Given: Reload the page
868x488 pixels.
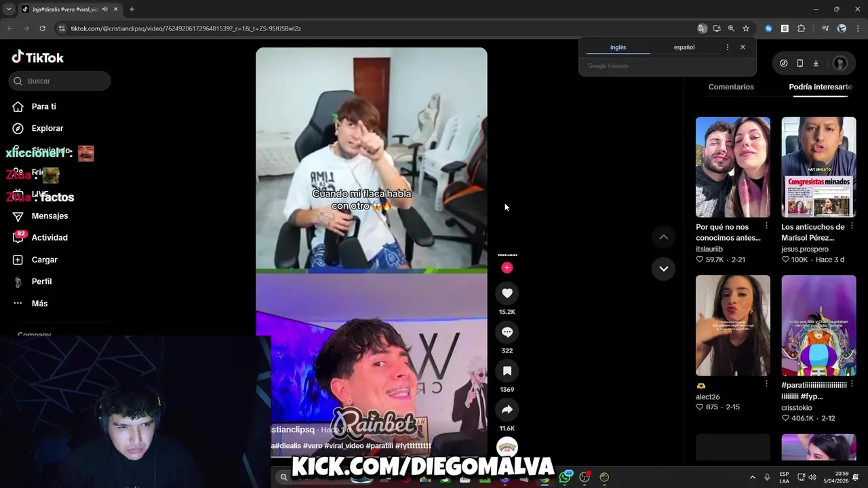Looking at the screenshot, I should (x=42, y=28).
